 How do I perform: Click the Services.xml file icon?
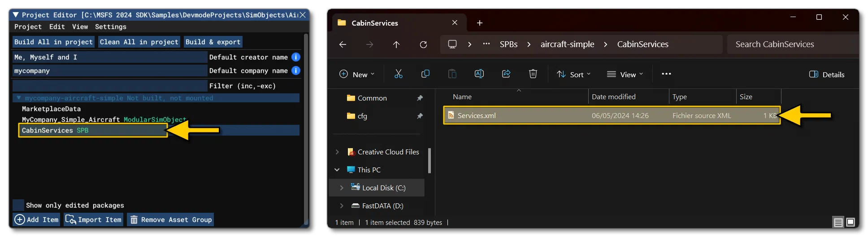tap(451, 115)
